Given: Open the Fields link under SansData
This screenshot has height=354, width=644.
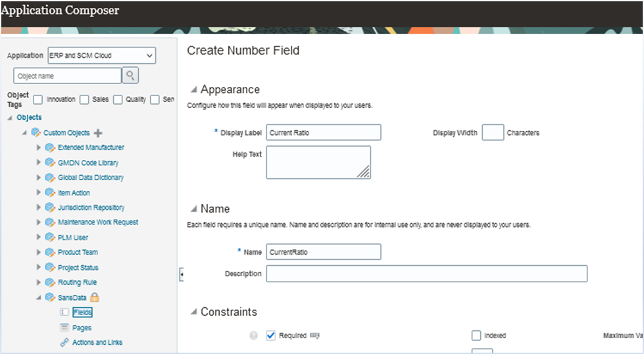Looking at the screenshot, I should [82, 312].
